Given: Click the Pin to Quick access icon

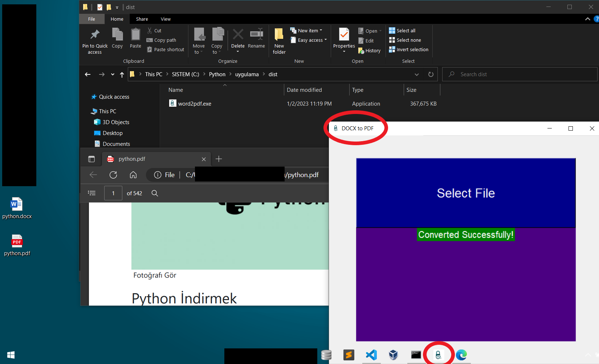Looking at the screenshot, I should pos(95,35).
